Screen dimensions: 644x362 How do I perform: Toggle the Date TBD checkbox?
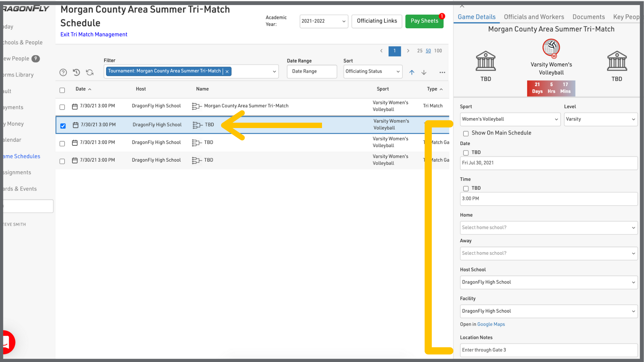(x=466, y=153)
